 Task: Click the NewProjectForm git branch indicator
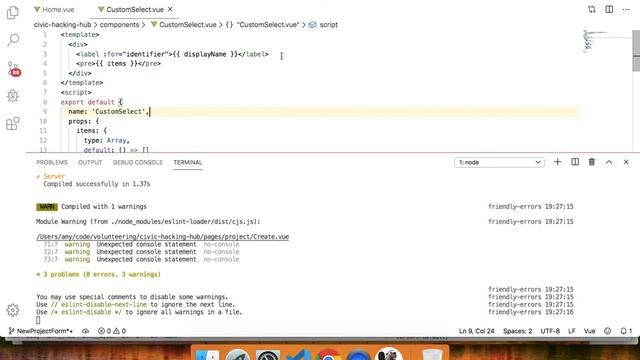click(x=41, y=331)
